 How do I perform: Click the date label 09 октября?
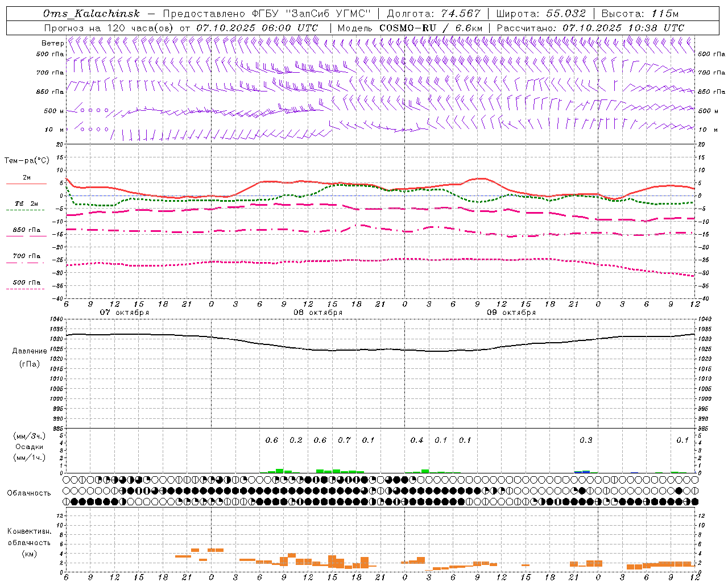pyautogui.click(x=511, y=313)
